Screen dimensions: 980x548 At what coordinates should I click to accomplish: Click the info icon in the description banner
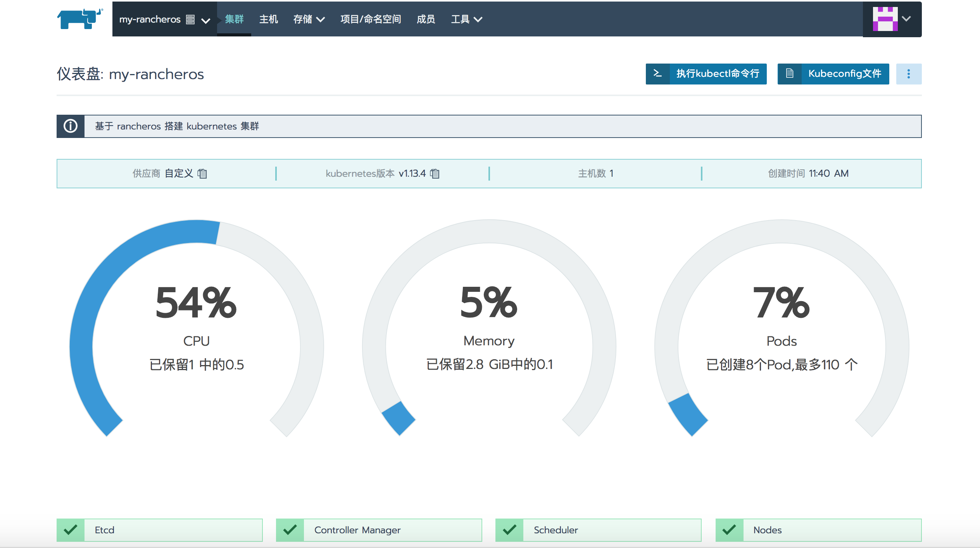[71, 126]
